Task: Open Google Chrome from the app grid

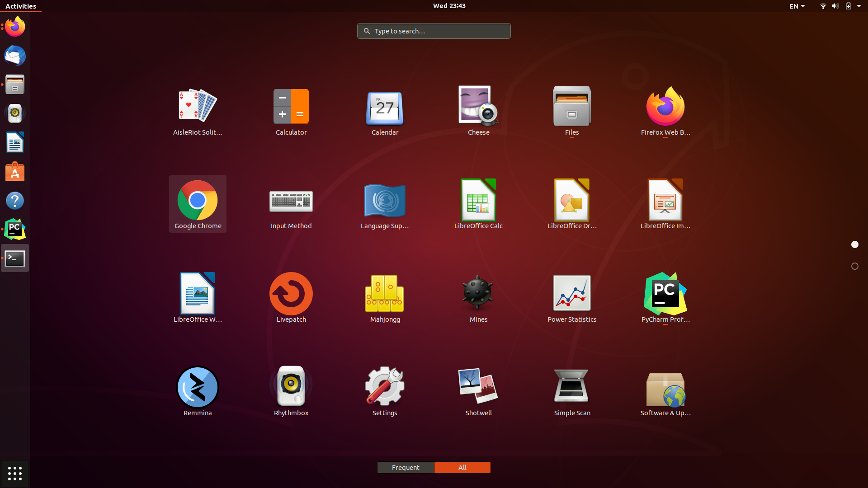Action: pos(198,203)
